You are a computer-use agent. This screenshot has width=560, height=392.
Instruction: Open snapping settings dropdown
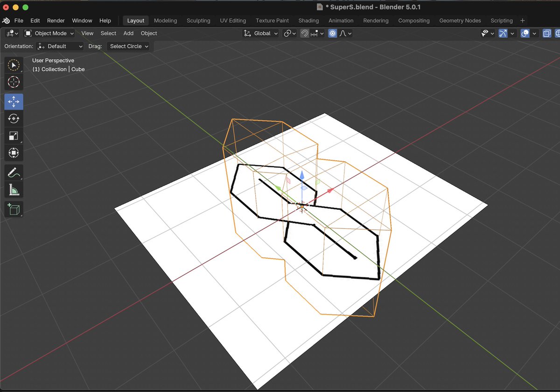[317, 33]
